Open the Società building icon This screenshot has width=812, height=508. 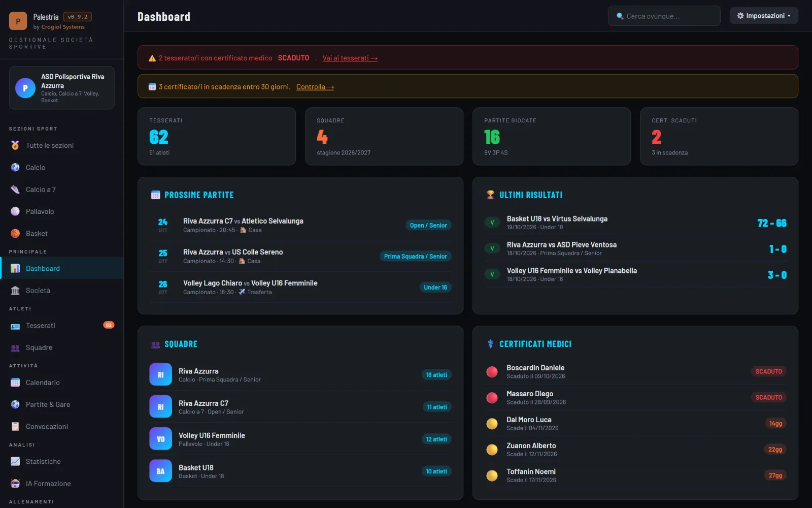15,291
